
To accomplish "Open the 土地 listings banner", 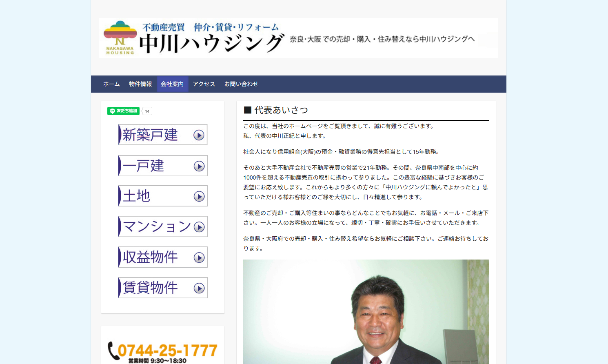I will (163, 196).
